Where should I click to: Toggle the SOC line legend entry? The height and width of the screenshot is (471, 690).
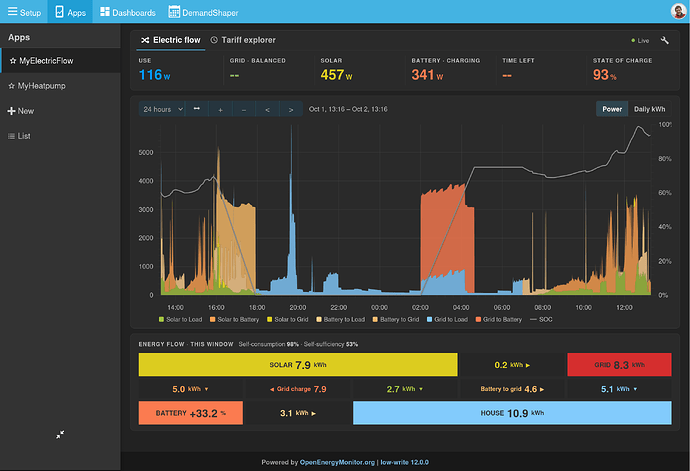(541, 320)
